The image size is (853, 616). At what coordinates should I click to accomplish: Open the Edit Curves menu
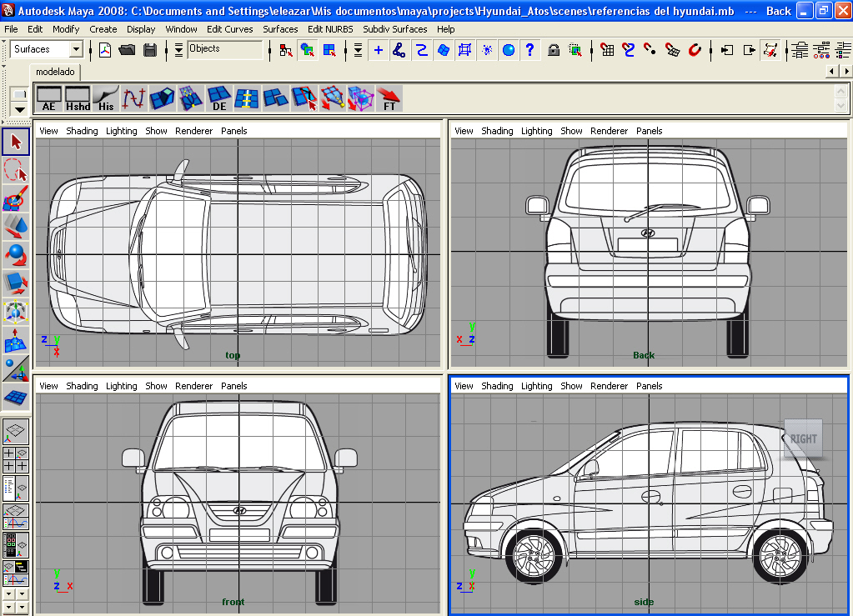229,29
